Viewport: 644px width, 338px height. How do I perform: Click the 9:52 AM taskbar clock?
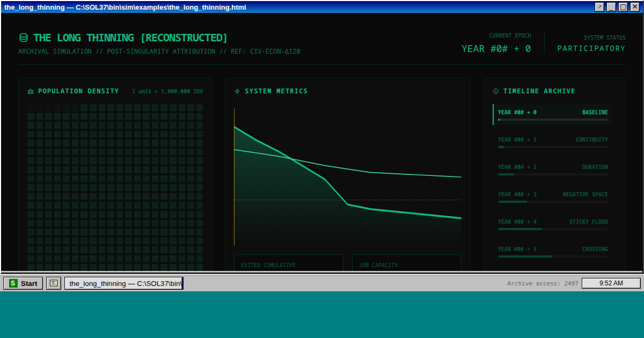pyautogui.click(x=611, y=283)
